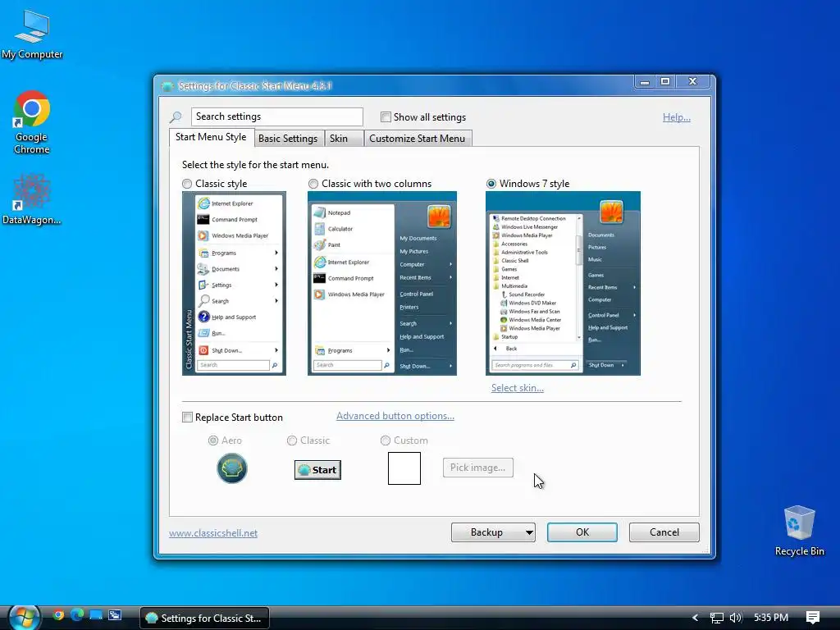Open Advanced button options... link
The height and width of the screenshot is (630, 840).
tap(395, 416)
